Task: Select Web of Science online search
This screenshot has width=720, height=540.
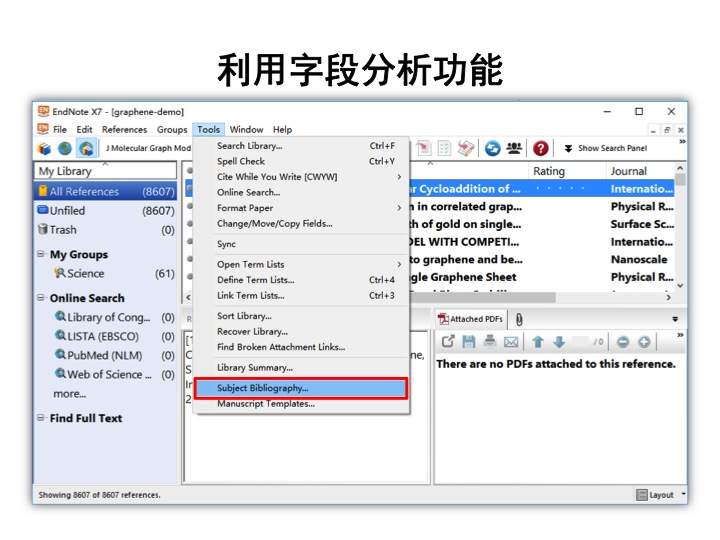Action: [x=105, y=375]
